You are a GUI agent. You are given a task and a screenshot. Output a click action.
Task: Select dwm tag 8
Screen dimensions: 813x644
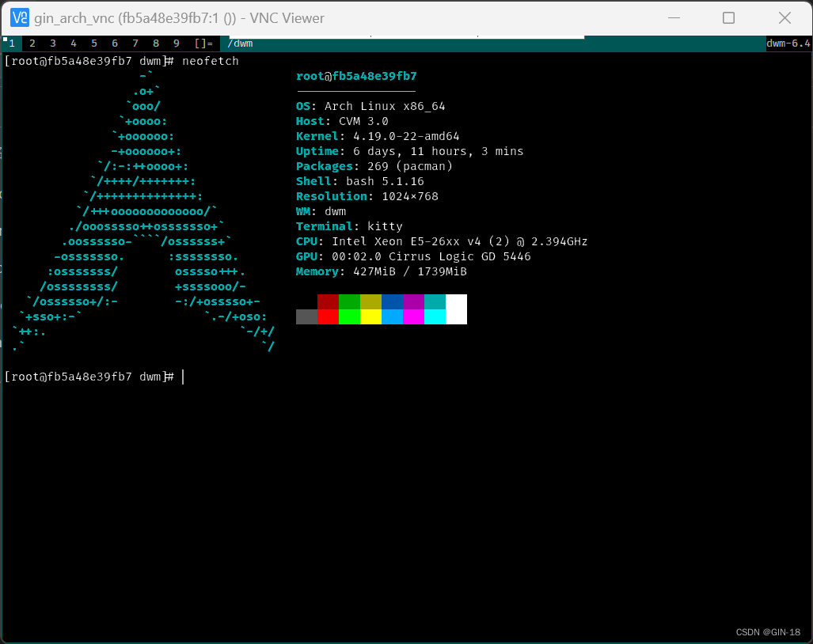point(155,44)
